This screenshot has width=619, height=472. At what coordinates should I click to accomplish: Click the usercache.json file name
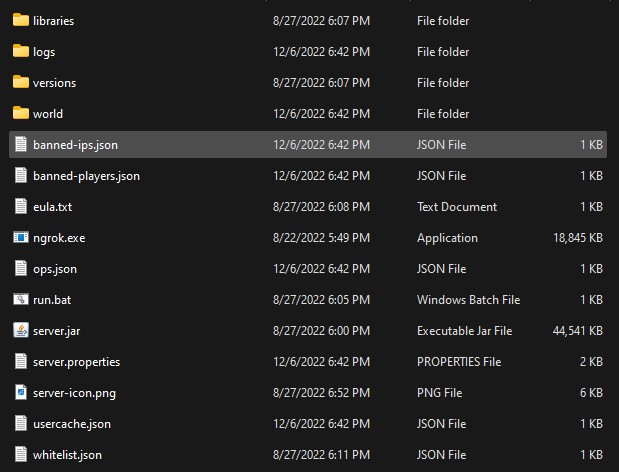72,424
